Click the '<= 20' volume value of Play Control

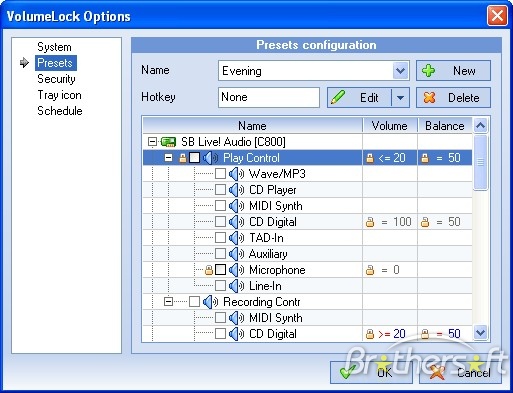pyautogui.click(x=392, y=158)
